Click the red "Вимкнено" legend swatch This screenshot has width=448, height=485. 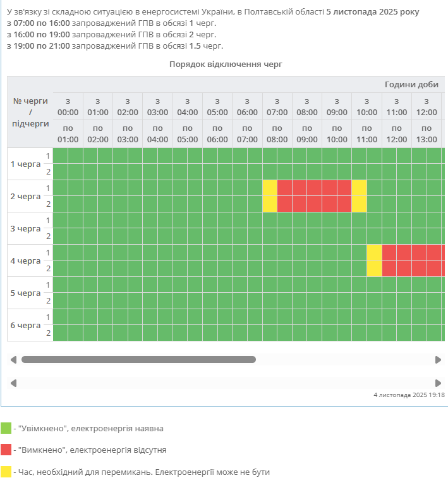6,450
